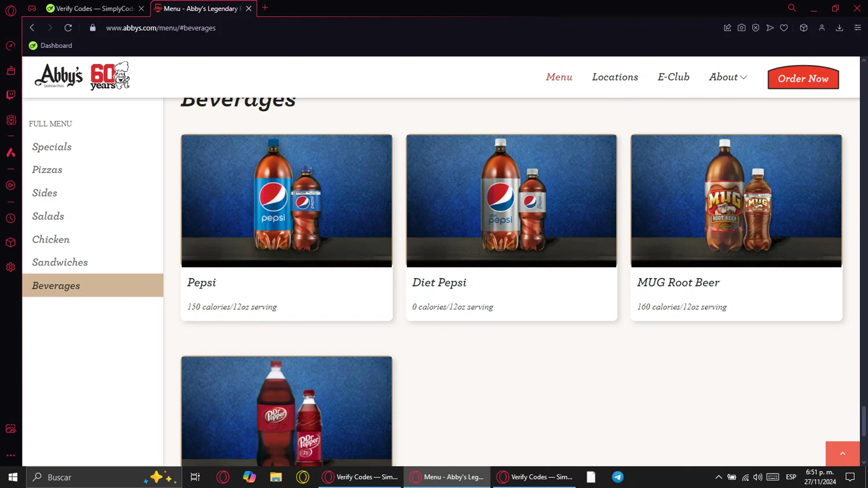This screenshot has height=488, width=868.
Task: Open a new browser tab
Action: click(x=265, y=8)
